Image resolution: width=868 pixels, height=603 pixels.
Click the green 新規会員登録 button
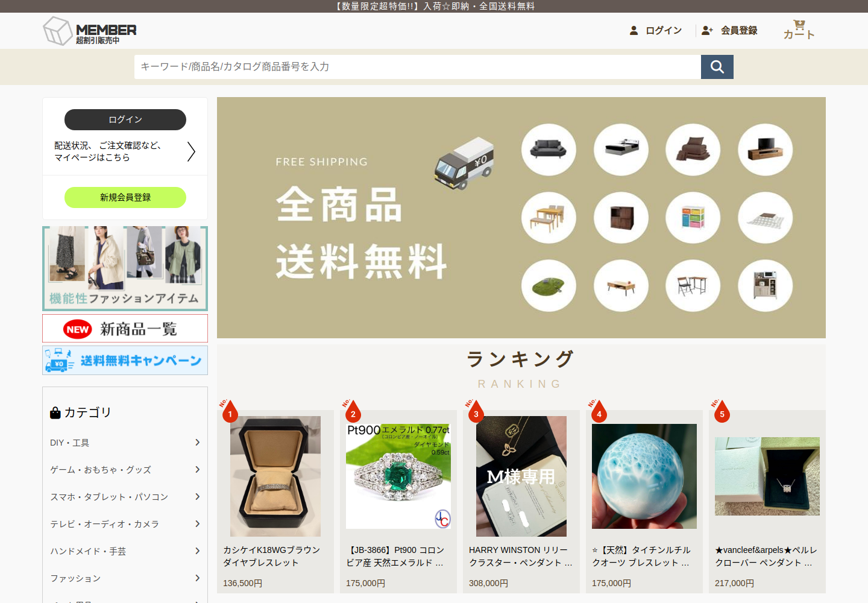pyautogui.click(x=125, y=197)
